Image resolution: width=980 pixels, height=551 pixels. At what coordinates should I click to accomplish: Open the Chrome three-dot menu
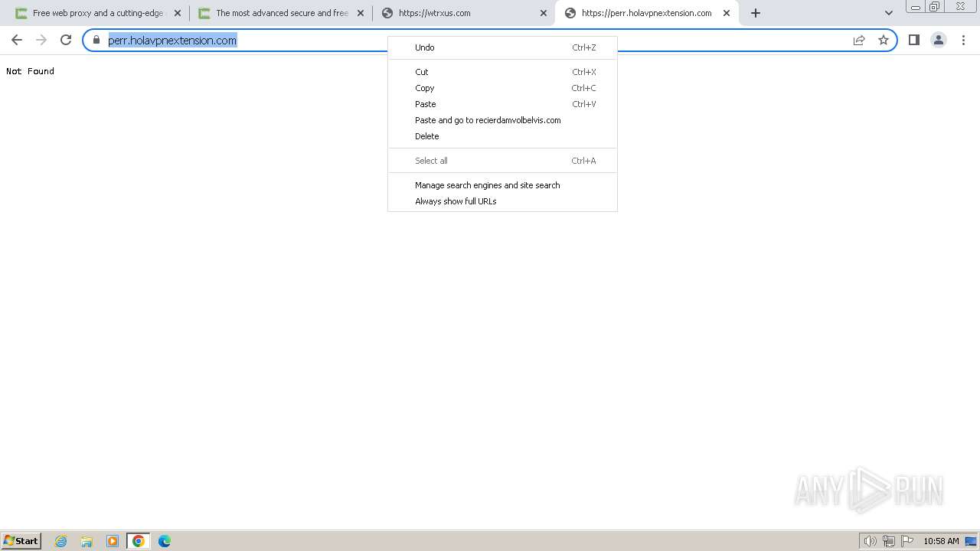click(x=963, y=40)
